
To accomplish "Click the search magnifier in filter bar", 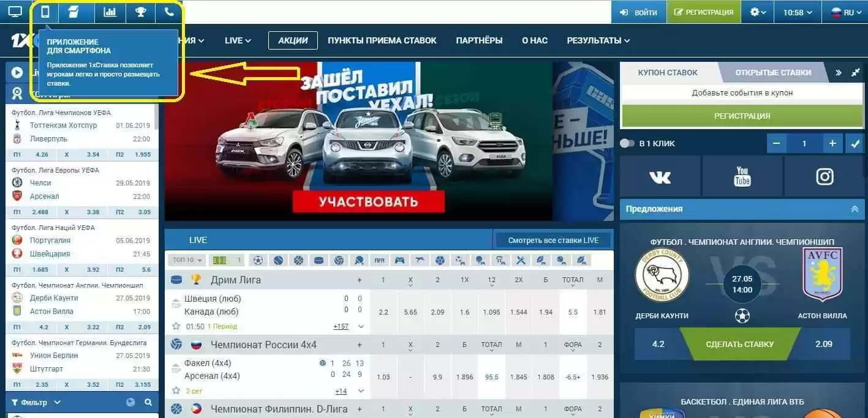I will 148,402.
